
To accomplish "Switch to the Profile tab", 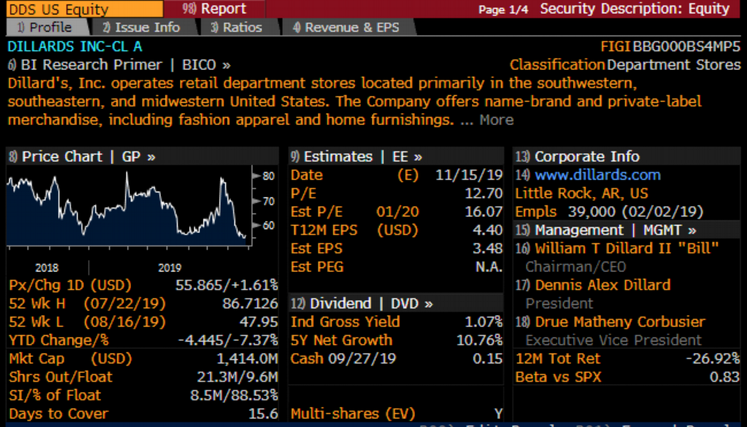I will point(42,27).
